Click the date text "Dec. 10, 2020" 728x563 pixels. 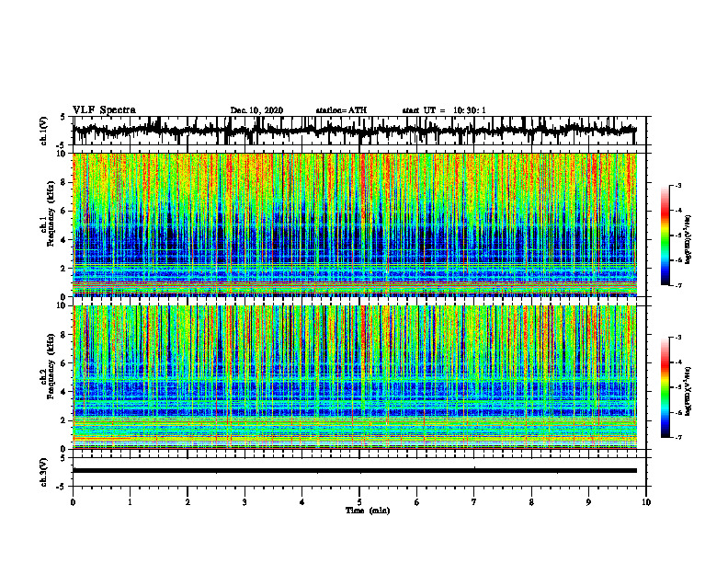[x=256, y=110]
